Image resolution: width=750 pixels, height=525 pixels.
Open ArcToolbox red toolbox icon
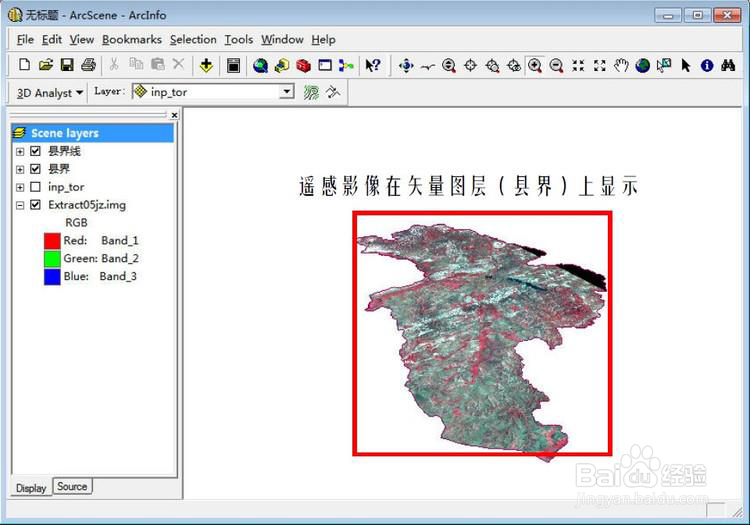coord(303,65)
